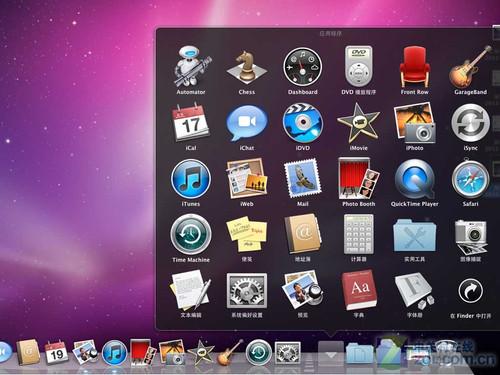The width and height of the screenshot is (500, 375).
Task: Click the iMovie star icon in the Dock
Action: (x=201, y=352)
